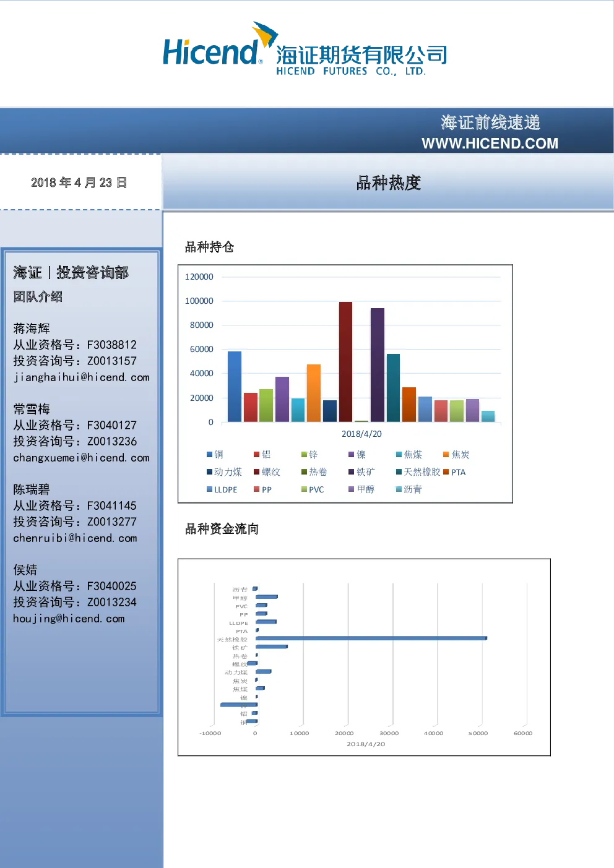Click email jianghaihui@hicend.com
This screenshot has height=868, width=614.
point(81,377)
